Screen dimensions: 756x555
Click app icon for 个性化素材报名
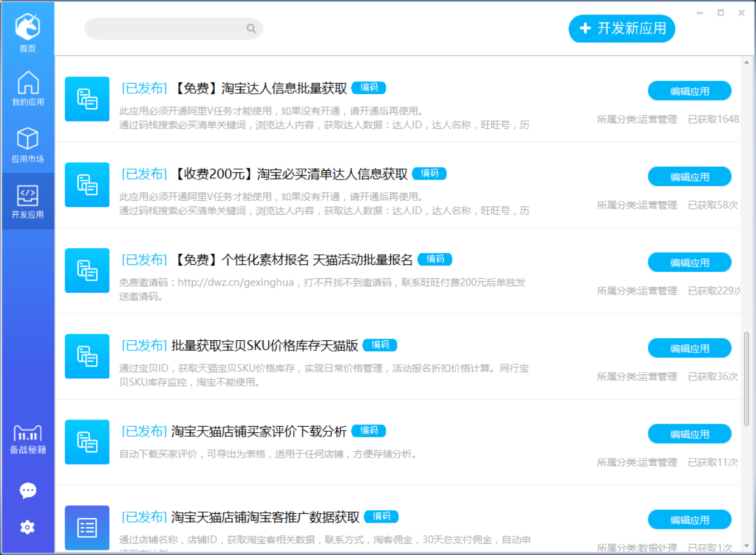87,271
